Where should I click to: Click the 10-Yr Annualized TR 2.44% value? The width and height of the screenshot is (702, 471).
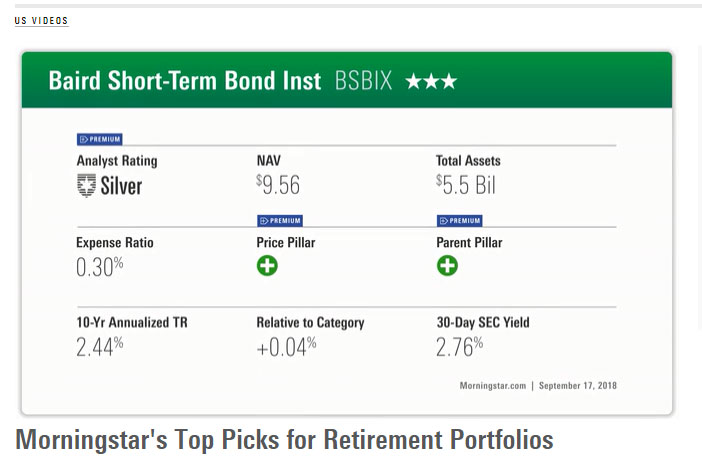pyautogui.click(x=99, y=347)
